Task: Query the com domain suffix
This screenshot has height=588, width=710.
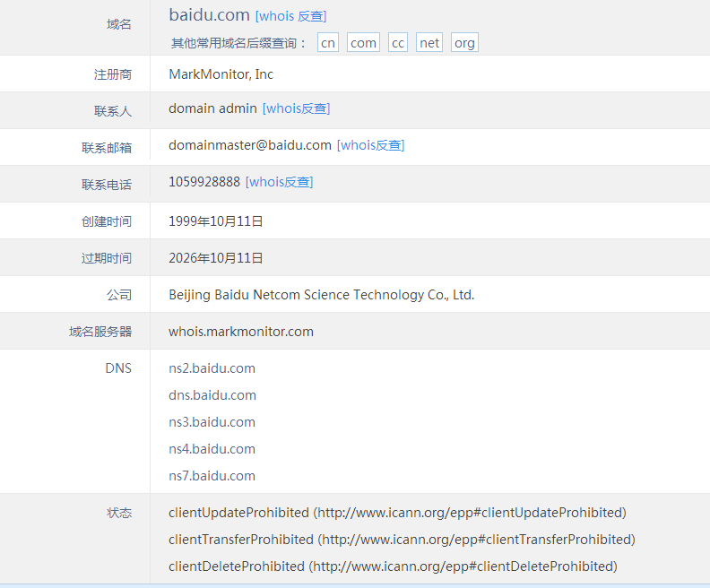Action: click(x=363, y=42)
